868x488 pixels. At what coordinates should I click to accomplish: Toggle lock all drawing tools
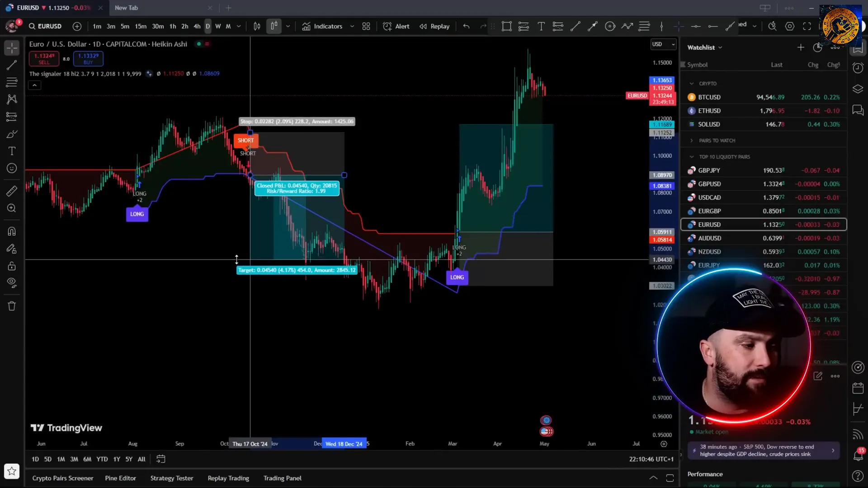[x=12, y=266]
